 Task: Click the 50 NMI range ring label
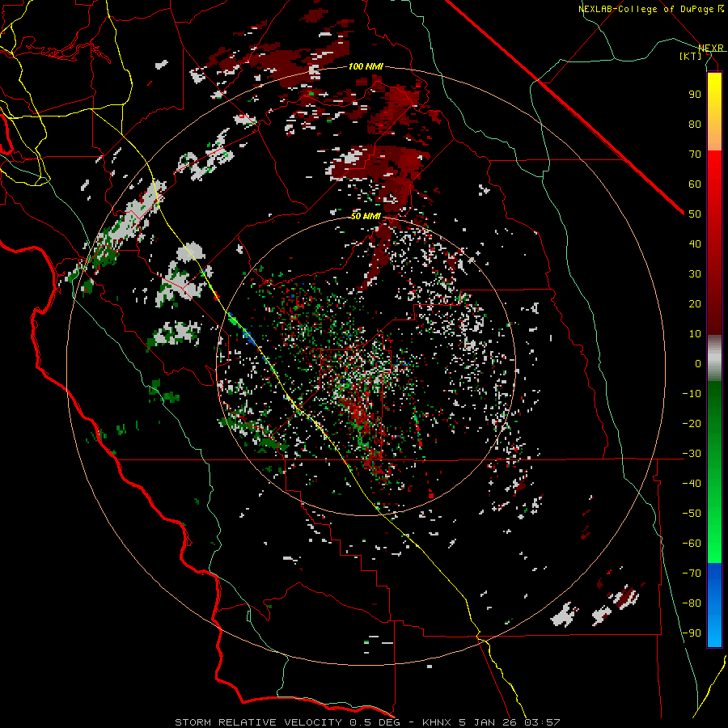pyautogui.click(x=366, y=216)
